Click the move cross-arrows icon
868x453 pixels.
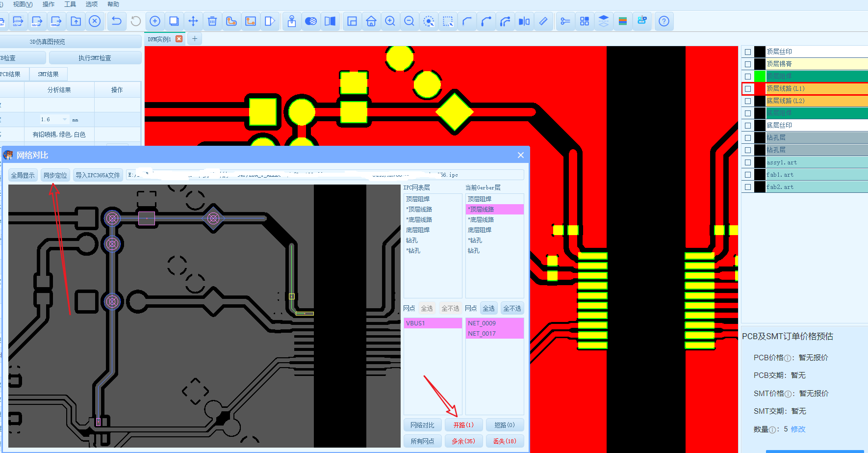point(193,21)
